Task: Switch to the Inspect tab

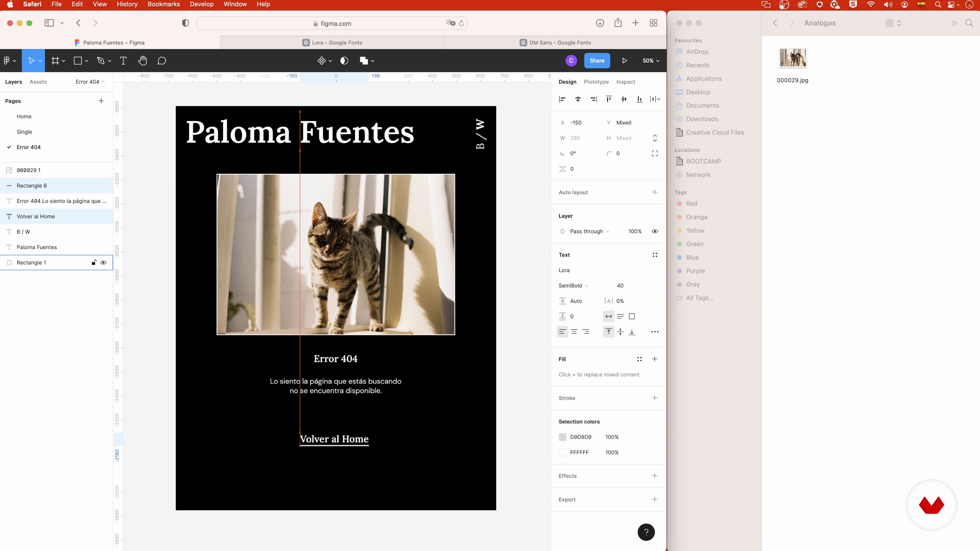Action: pos(626,82)
